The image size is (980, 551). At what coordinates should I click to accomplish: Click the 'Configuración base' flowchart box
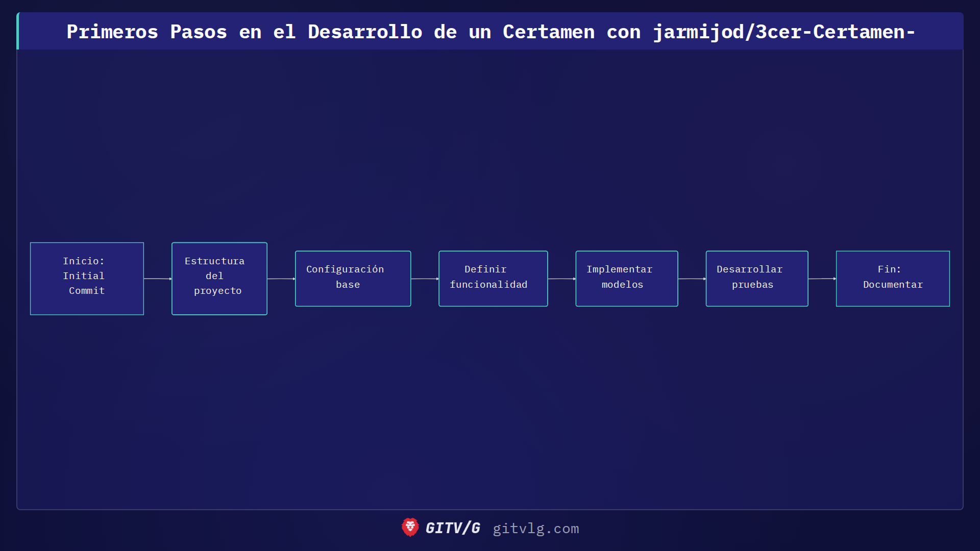coord(352,278)
